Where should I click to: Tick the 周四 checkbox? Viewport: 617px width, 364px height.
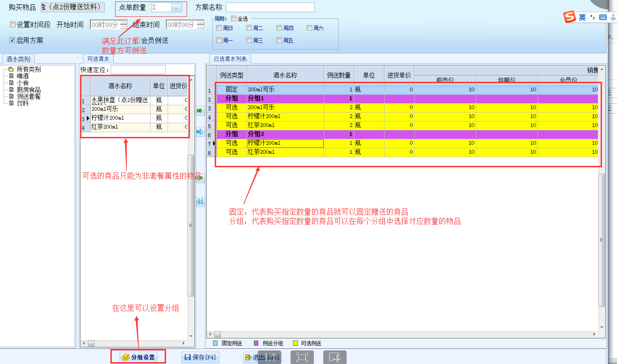point(279,28)
